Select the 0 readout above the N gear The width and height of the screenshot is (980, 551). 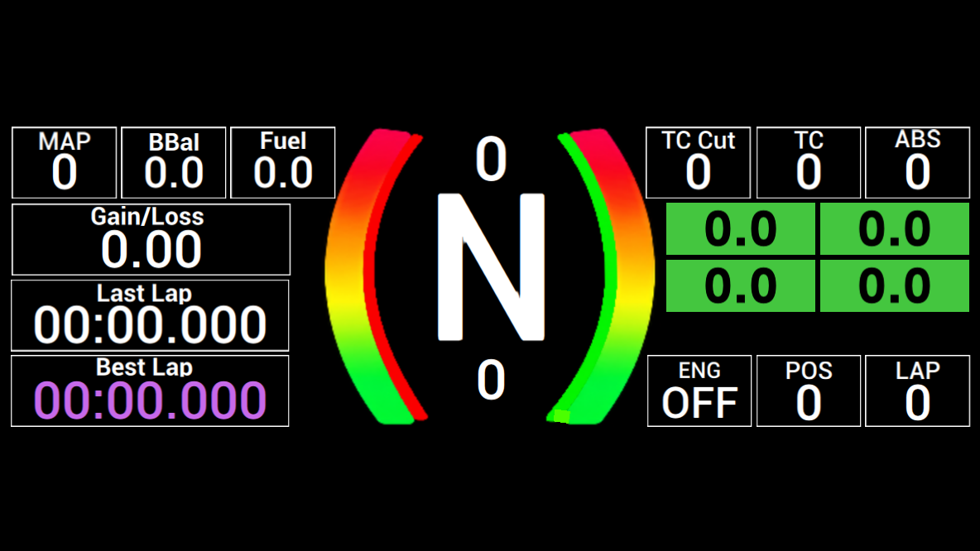[491, 160]
